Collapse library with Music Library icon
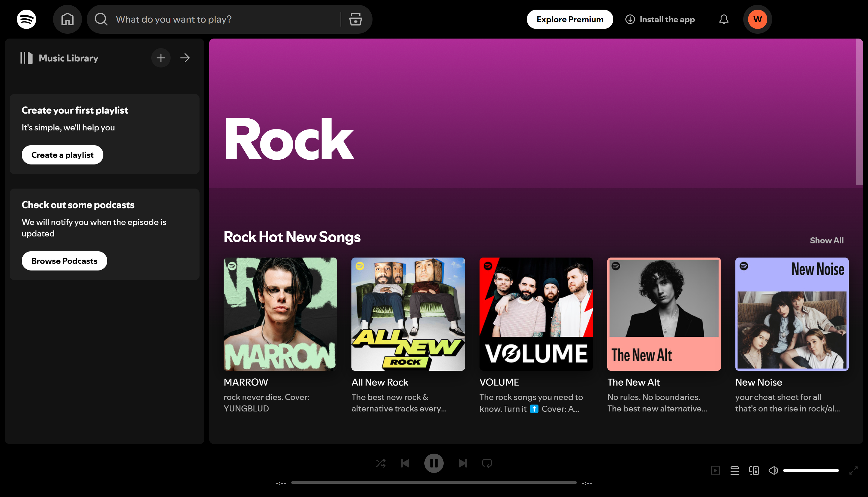Image resolution: width=868 pixels, height=497 pixels. tap(26, 58)
